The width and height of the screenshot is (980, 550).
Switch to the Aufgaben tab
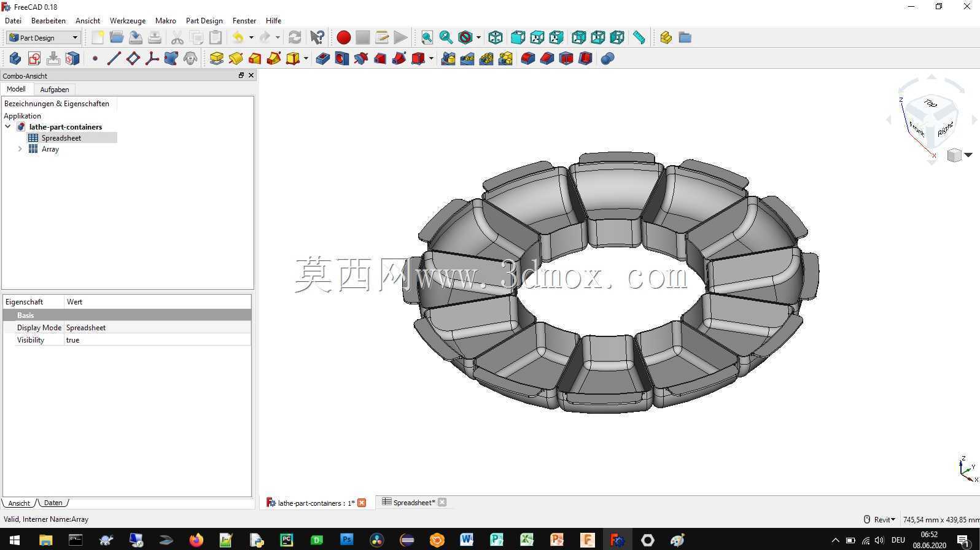[x=55, y=89]
